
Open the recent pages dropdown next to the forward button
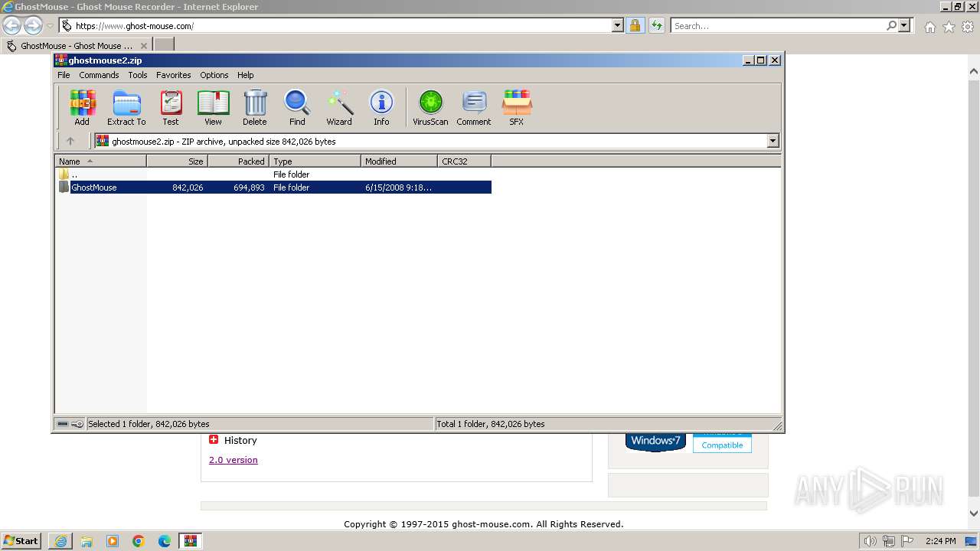pos(50,26)
